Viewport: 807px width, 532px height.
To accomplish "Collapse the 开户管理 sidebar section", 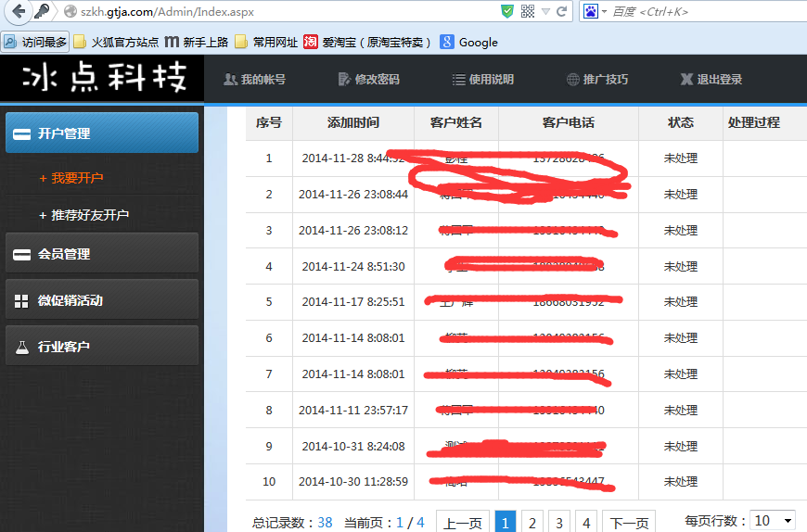I will (102, 133).
